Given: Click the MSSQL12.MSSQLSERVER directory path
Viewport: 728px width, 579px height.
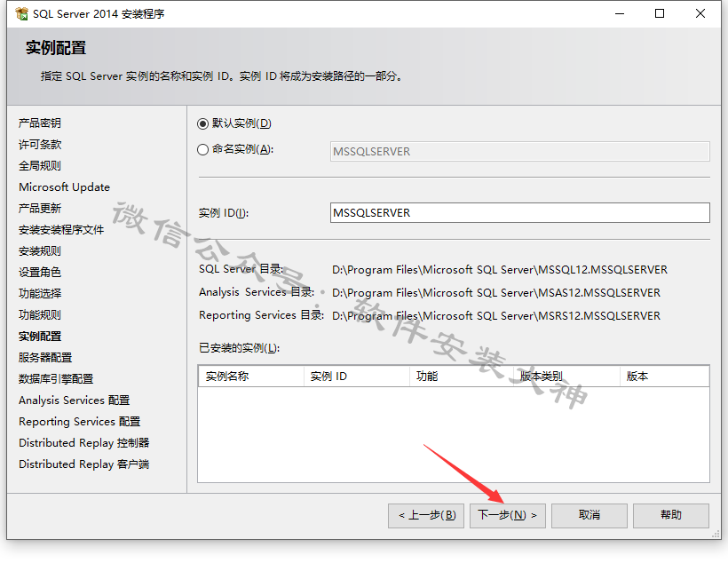Looking at the screenshot, I should pyautogui.click(x=500, y=270).
